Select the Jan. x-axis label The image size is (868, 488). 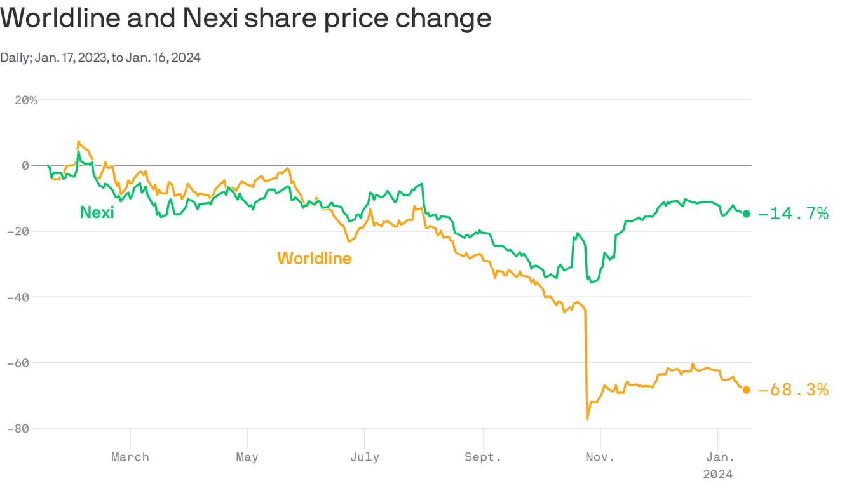718,457
